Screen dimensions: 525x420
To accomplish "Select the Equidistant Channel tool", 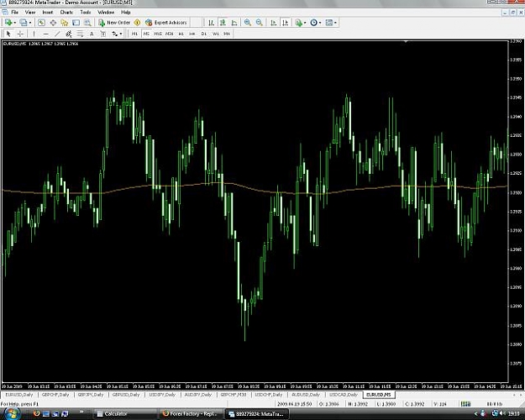I will click(x=69, y=34).
